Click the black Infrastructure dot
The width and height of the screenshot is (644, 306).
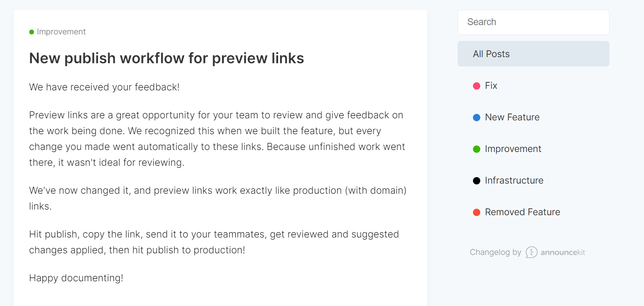pyautogui.click(x=477, y=181)
